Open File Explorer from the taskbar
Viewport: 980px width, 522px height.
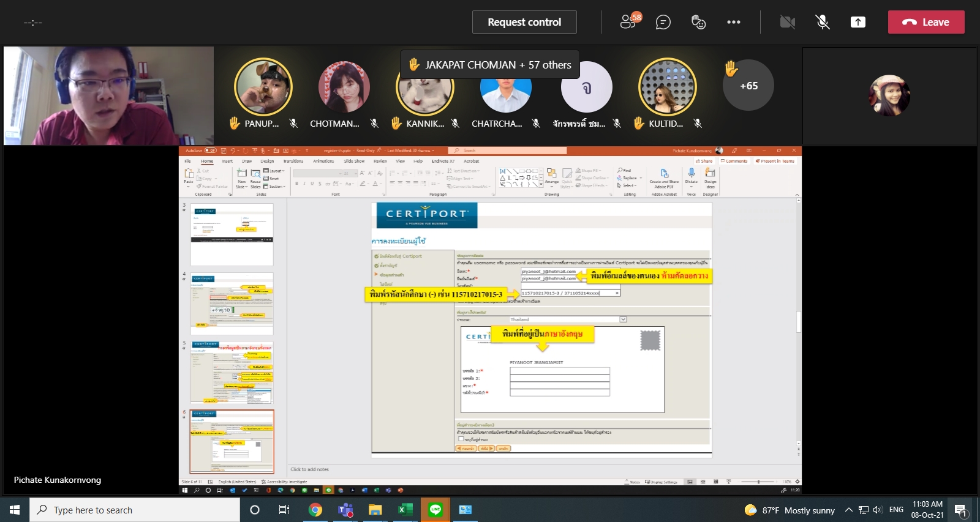[x=375, y=510]
